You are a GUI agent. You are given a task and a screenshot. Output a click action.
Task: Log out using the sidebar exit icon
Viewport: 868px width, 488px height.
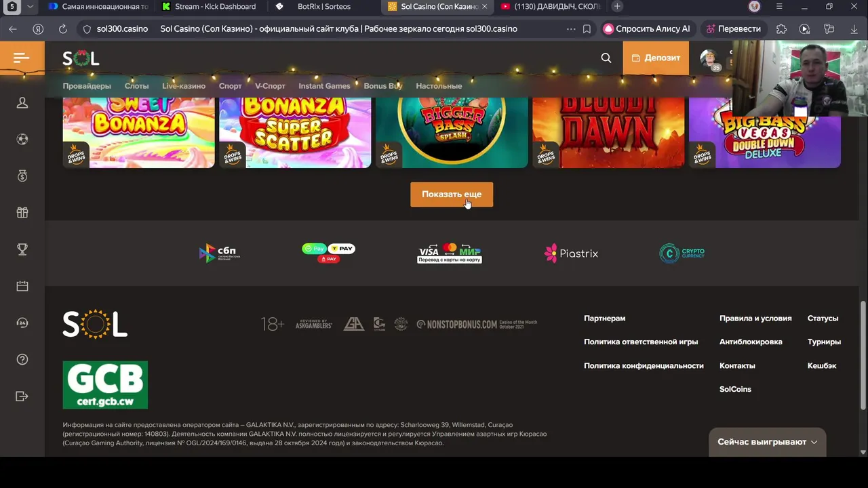pyautogui.click(x=22, y=396)
